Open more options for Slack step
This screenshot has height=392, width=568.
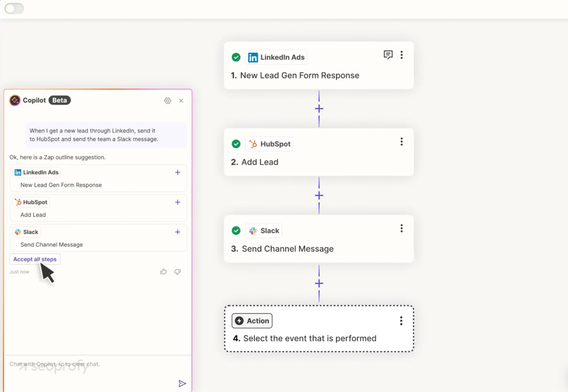[x=401, y=228]
